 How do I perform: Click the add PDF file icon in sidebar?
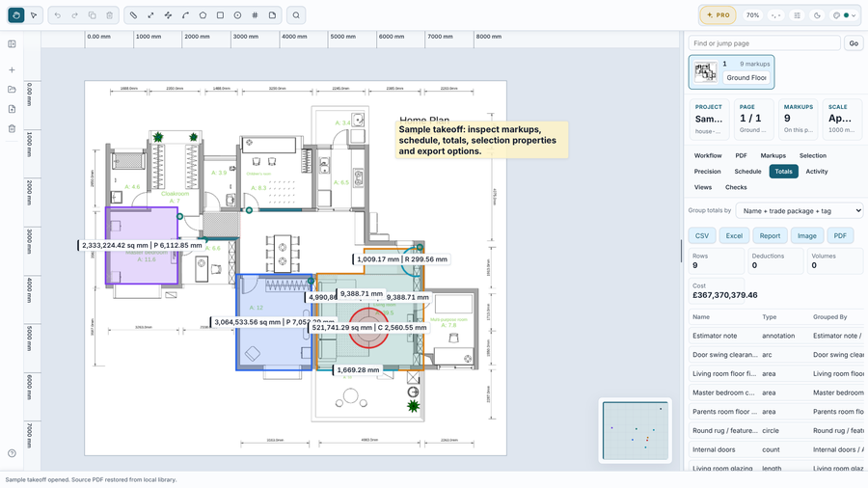click(x=12, y=109)
